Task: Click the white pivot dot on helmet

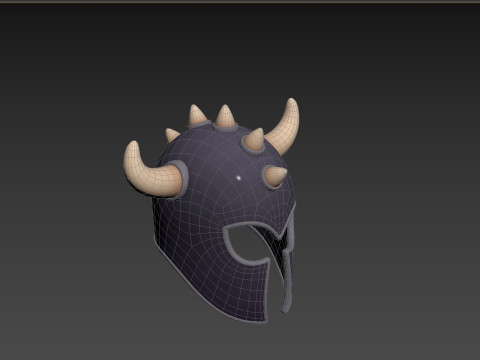Action: [239, 178]
